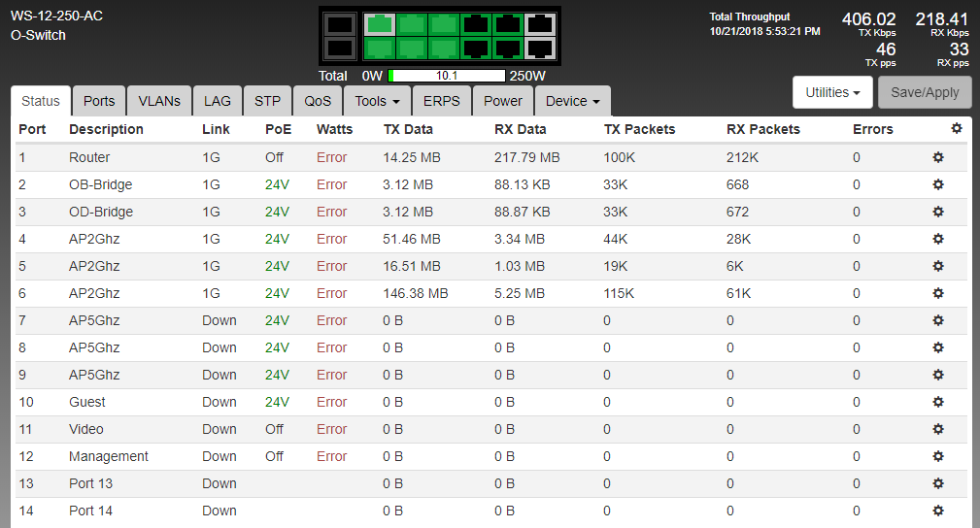
Task: Click the top SFP port in diagram
Action: tap(339, 25)
